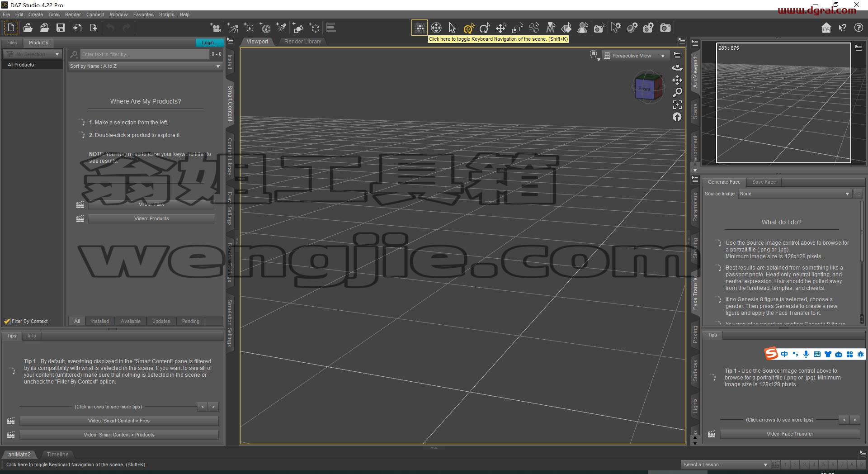868x474 pixels.
Task: Show the Installed products filter tab
Action: [100, 321]
